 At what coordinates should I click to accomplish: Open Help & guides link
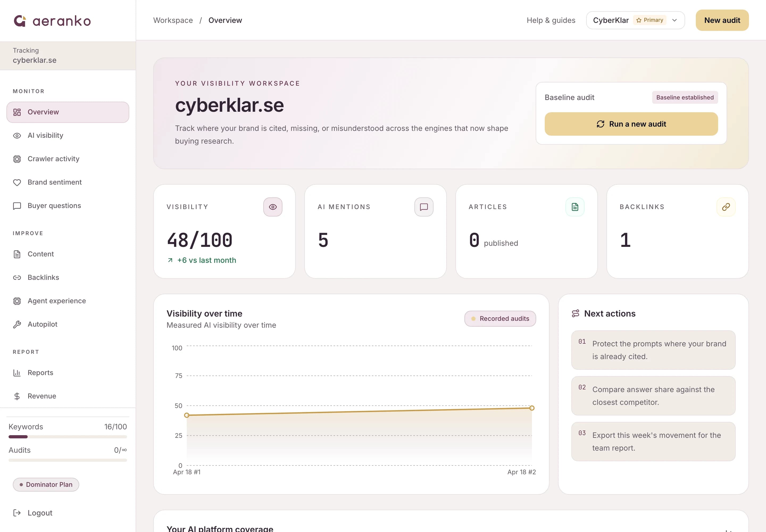coord(551,20)
